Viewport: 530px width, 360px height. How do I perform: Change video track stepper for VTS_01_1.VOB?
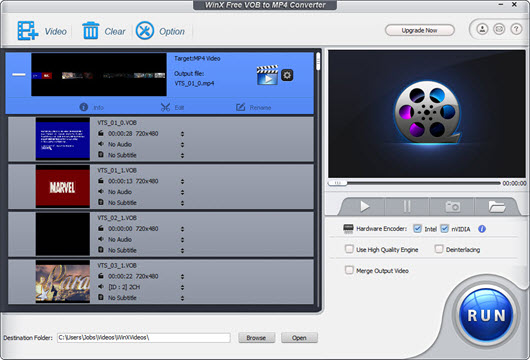tap(182, 182)
